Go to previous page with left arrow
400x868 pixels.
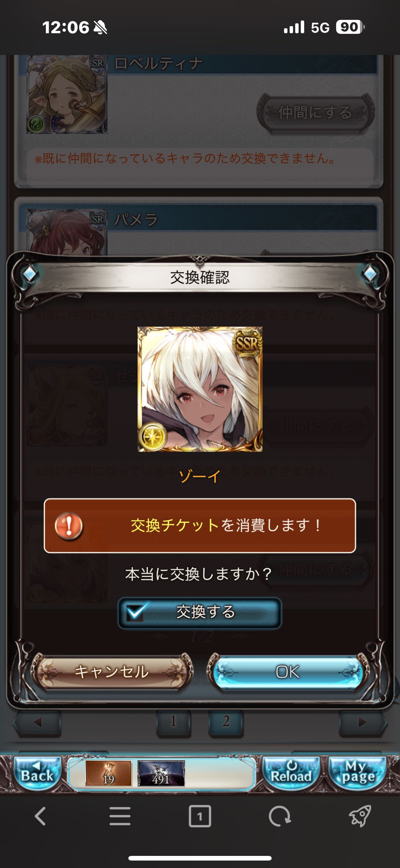coord(38,722)
